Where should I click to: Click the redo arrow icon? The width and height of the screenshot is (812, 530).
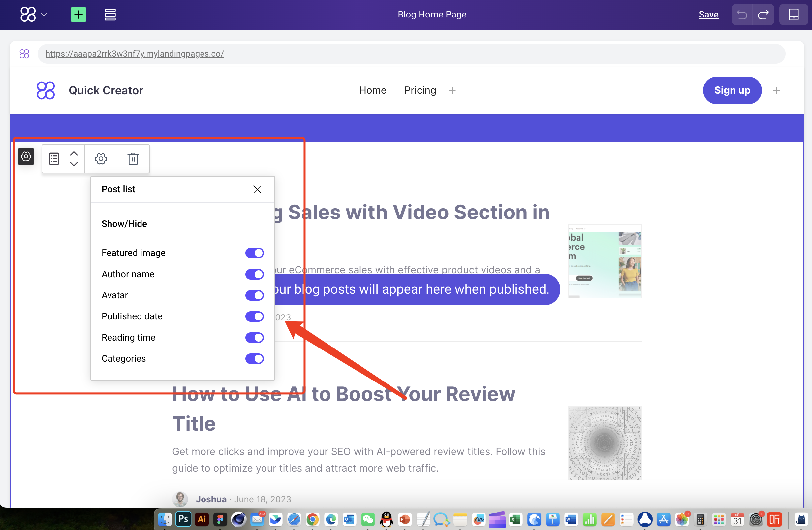[764, 15]
